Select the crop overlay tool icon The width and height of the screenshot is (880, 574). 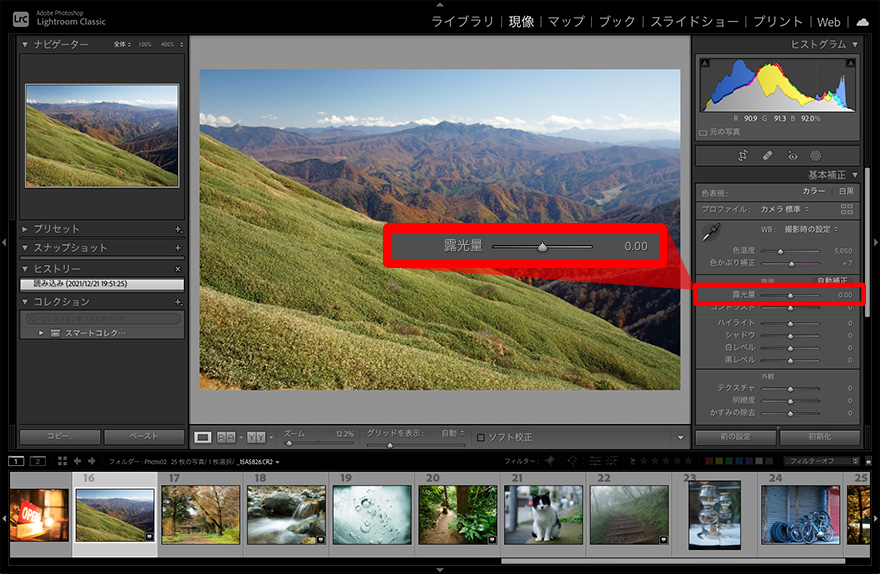tap(743, 156)
